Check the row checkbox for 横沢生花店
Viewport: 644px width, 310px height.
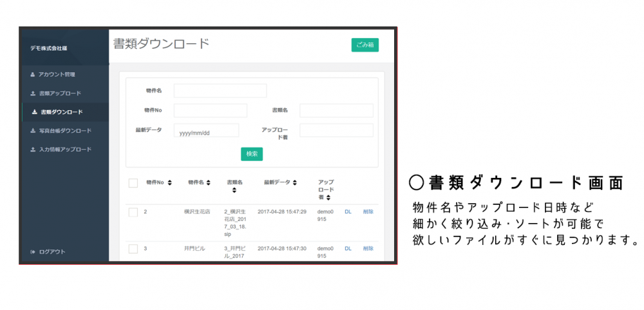(x=133, y=212)
